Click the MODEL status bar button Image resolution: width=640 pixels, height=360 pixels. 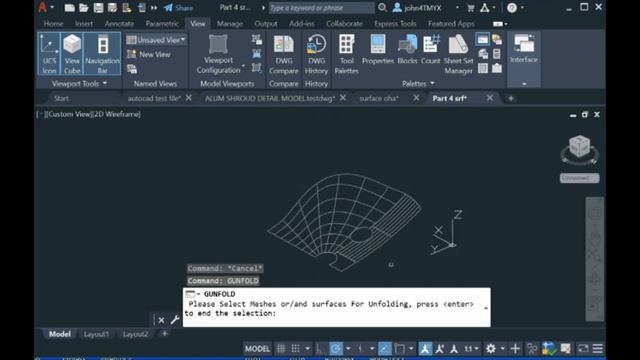pos(257,349)
